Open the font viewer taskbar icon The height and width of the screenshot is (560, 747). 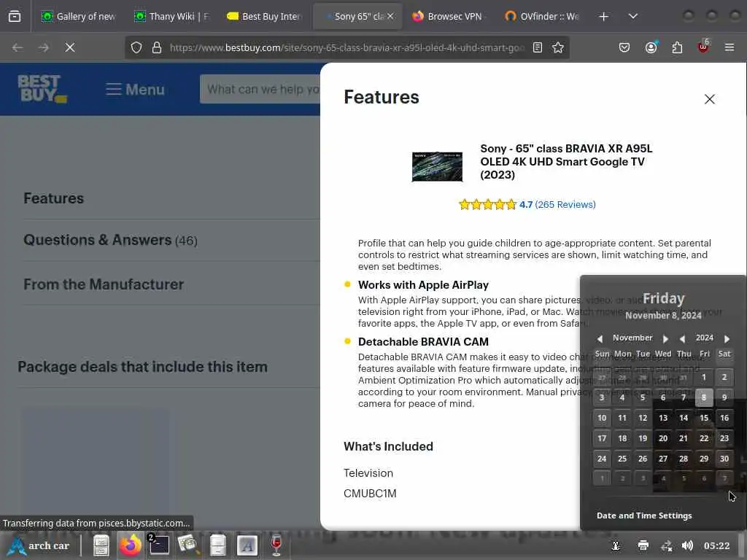coord(247,545)
